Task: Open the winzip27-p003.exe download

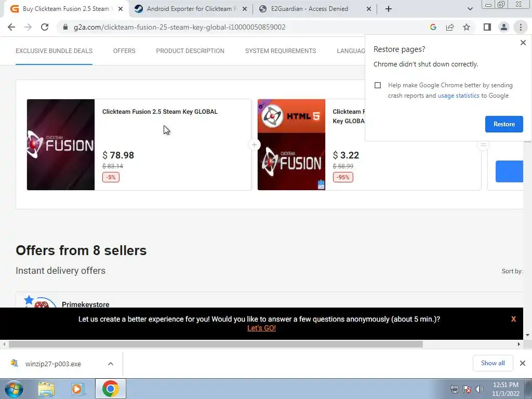Action: pyautogui.click(x=53, y=364)
